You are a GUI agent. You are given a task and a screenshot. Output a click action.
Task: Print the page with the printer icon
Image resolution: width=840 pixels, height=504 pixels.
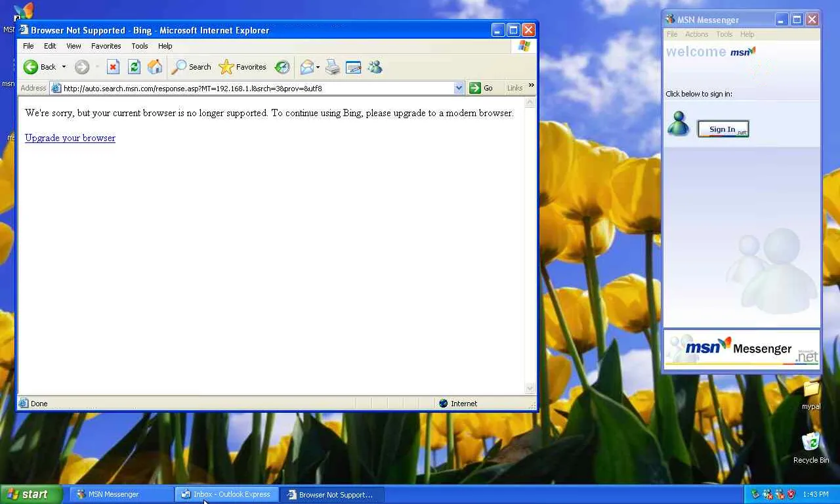pyautogui.click(x=333, y=67)
